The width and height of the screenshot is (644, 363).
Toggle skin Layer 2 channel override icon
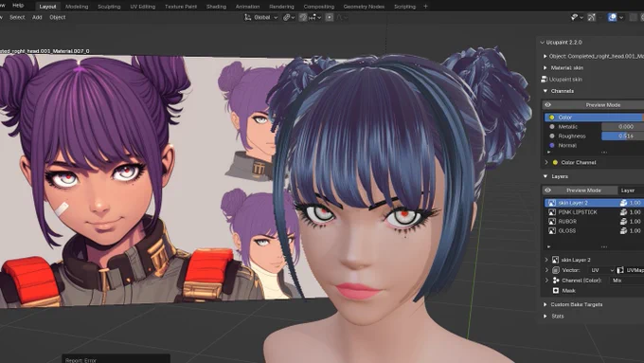623,203
